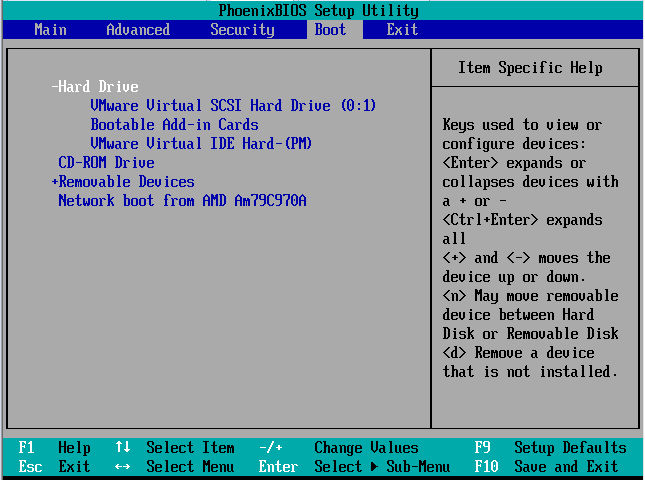Click the left-right arrows Select Menu hint
Image resolution: width=645 pixels, height=480 pixels.
pos(175,466)
